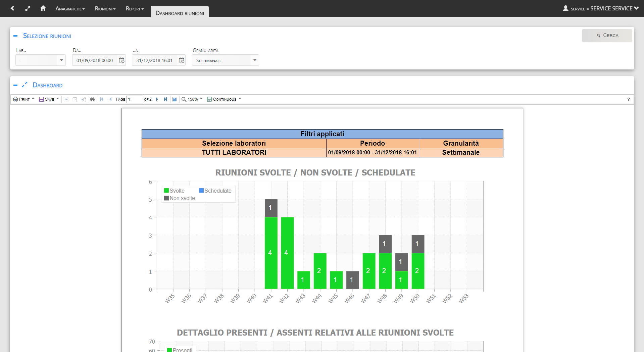Click the back arrow in top bar

13,8
